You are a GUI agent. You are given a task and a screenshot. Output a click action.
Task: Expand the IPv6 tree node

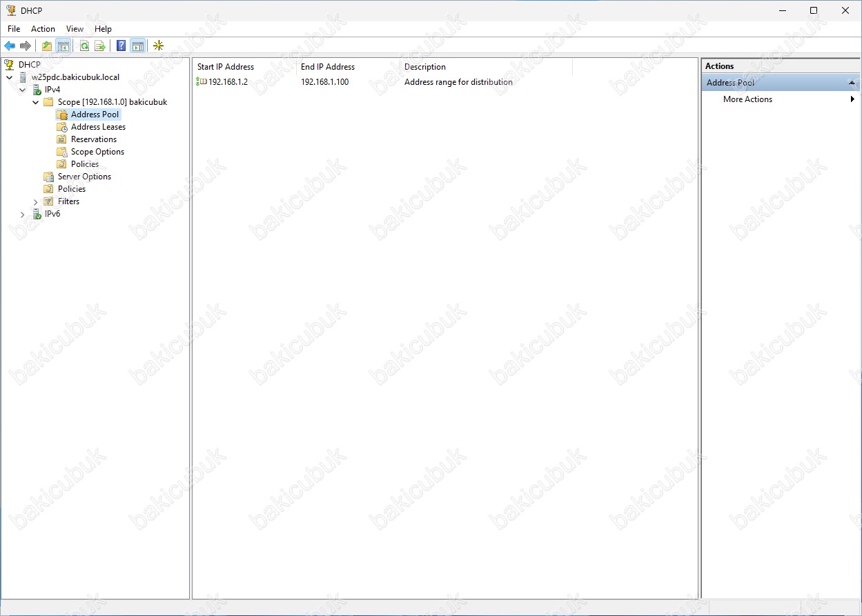point(22,215)
